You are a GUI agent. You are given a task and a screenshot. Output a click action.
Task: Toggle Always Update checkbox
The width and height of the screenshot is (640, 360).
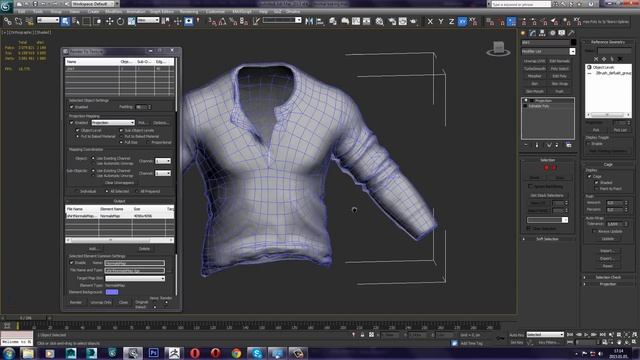pyautogui.click(x=594, y=231)
